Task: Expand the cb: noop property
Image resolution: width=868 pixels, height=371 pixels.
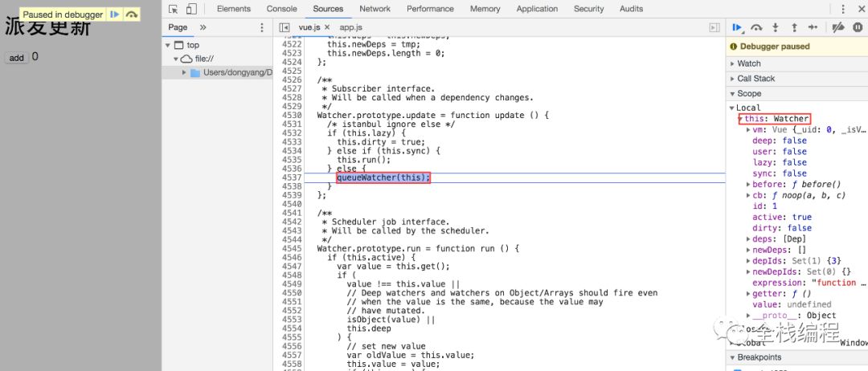Action: pos(748,195)
